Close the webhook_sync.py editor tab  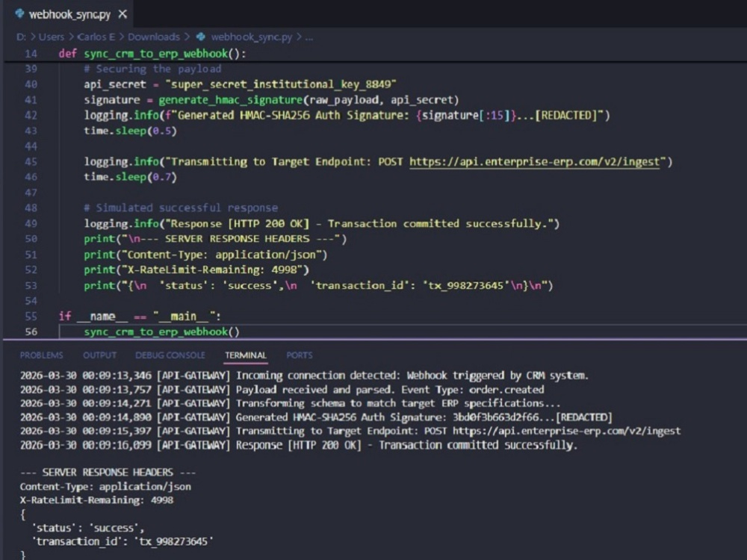pos(123,14)
